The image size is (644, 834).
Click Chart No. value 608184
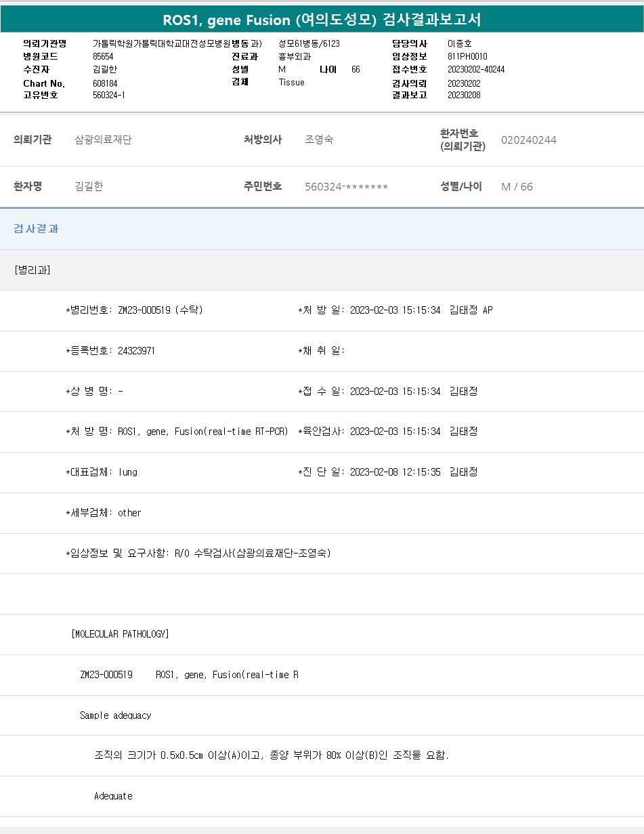(x=105, y=83)
